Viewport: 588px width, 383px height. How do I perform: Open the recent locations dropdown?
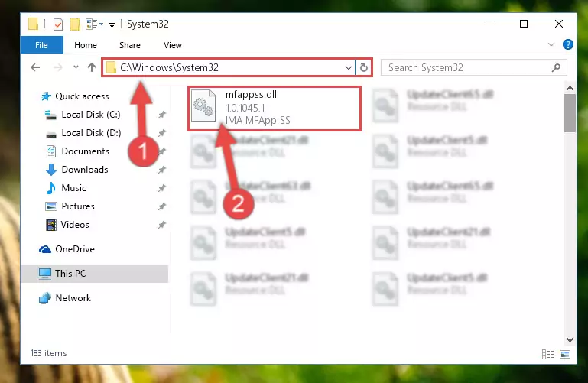pos(76,67)
